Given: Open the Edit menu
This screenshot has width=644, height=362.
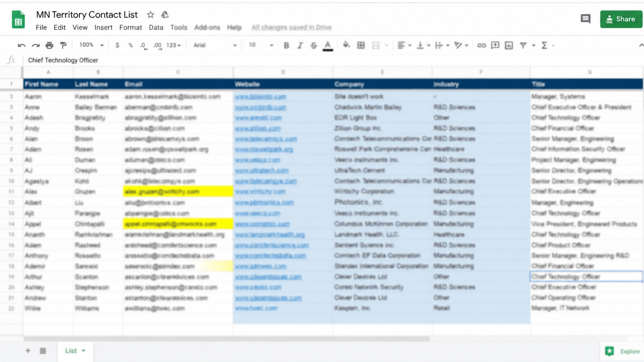Looking at the screenshot, I should [59, 27].
